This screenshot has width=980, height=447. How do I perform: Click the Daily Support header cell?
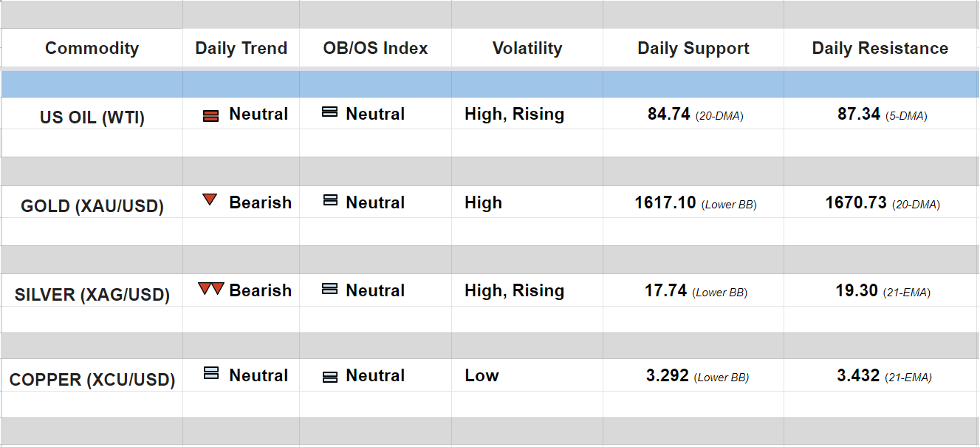point(693,49)
